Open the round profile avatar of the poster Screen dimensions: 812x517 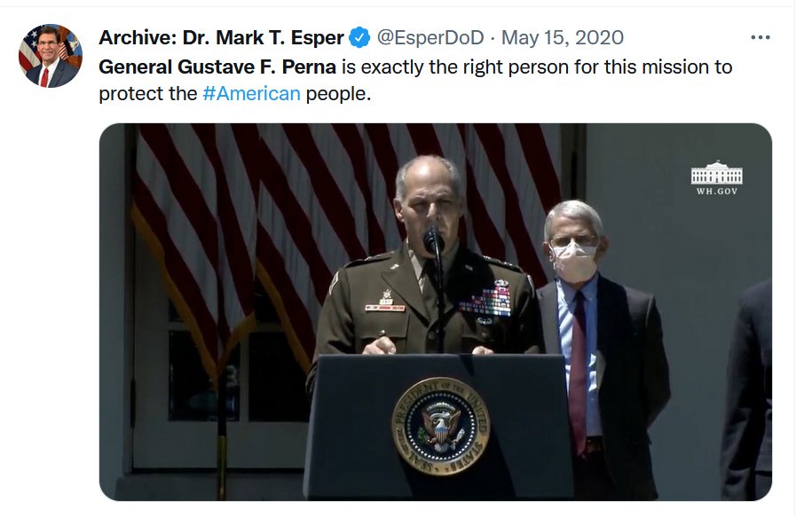[51, 55]
